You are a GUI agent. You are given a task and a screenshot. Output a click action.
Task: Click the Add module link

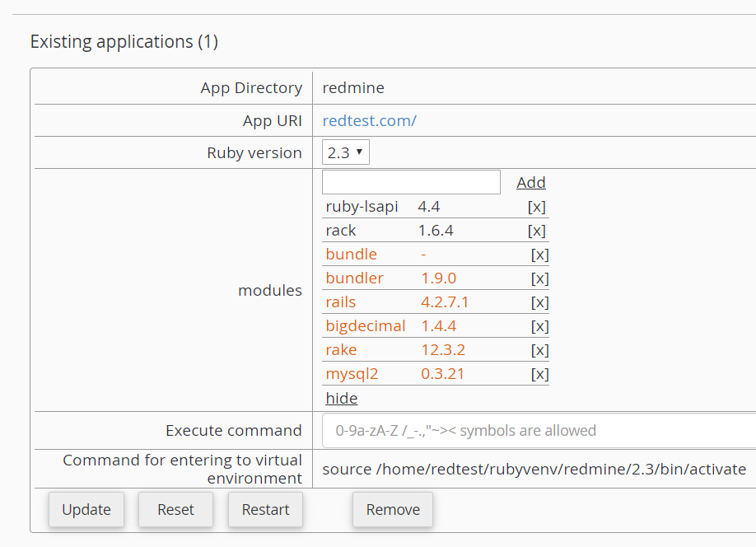pos(531,183)
